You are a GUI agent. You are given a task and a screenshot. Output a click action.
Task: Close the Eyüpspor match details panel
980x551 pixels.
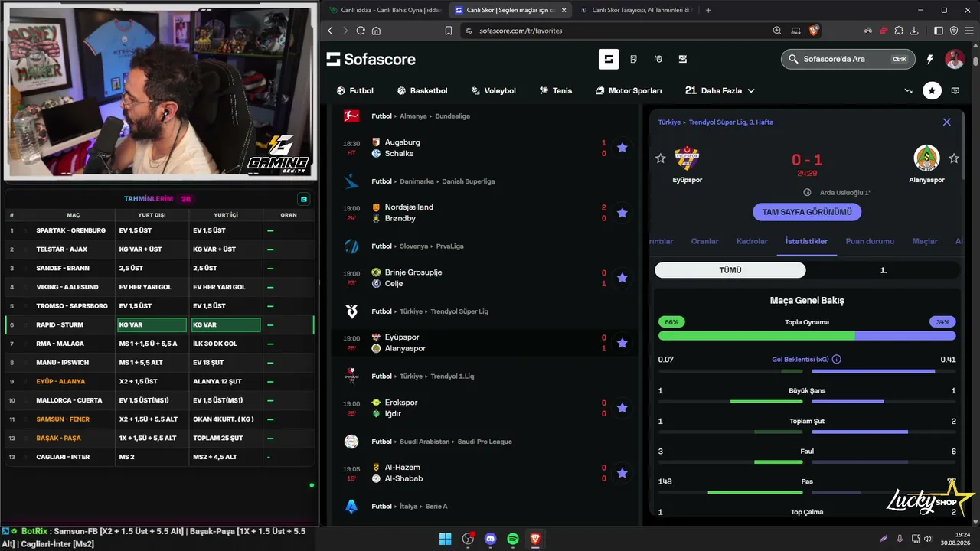(947, 122)
